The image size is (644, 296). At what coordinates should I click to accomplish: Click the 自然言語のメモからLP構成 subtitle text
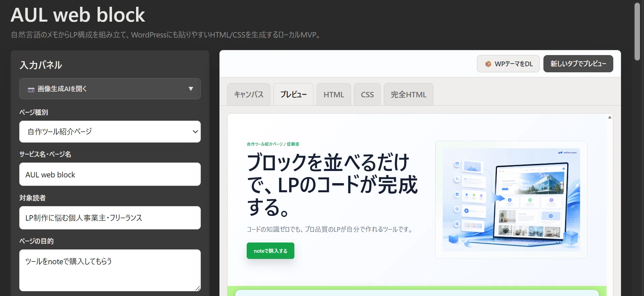[x=165, y=35]
